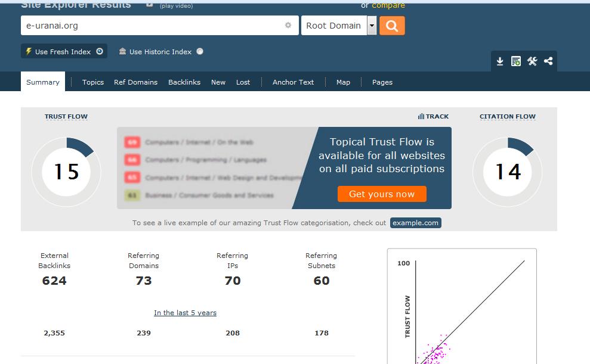This screenshot has width=590, height=364.
Task: Click the historic subnets value 178
Action: 322,333
